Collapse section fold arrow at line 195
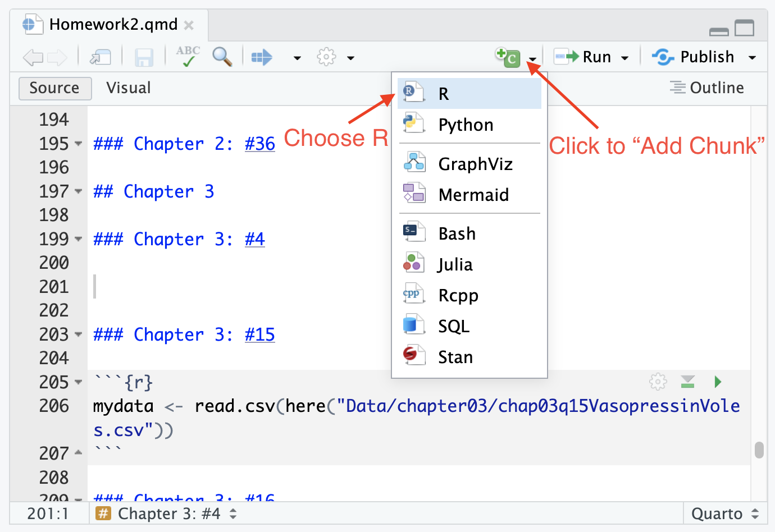This screenshot has width=775, height=532. pyautogui.click(x=79, y=144)
